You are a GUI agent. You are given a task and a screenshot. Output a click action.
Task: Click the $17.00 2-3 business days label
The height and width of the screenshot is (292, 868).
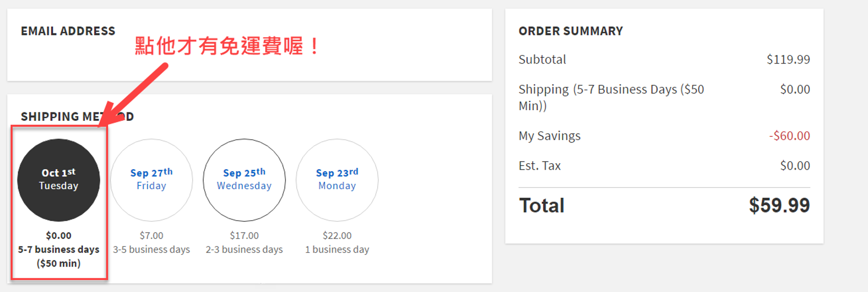point(244,243)
